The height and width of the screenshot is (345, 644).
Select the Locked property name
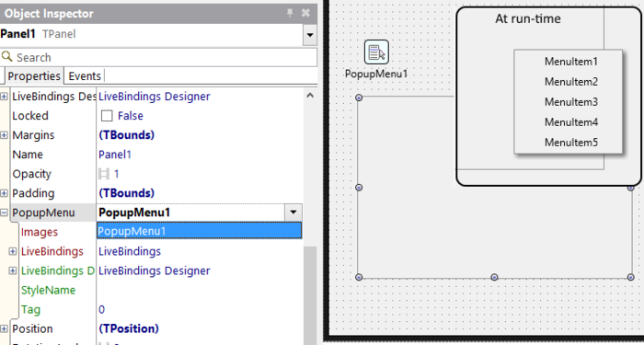pos(30,116)
